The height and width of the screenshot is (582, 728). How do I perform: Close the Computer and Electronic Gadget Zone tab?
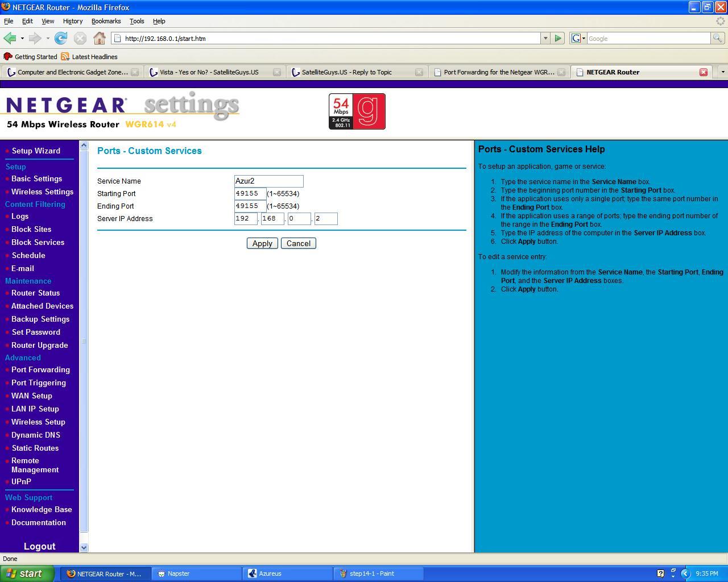pos(135,72)
